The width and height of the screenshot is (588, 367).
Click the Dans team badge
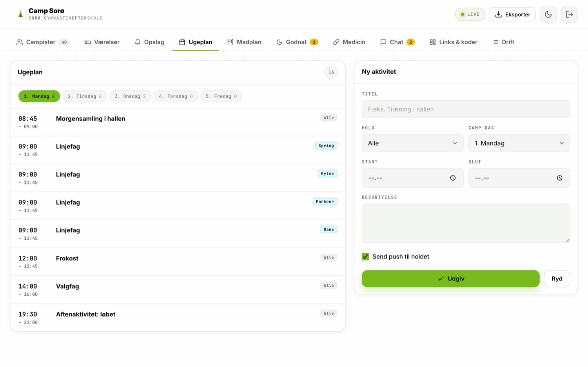[x=329, y=230]
